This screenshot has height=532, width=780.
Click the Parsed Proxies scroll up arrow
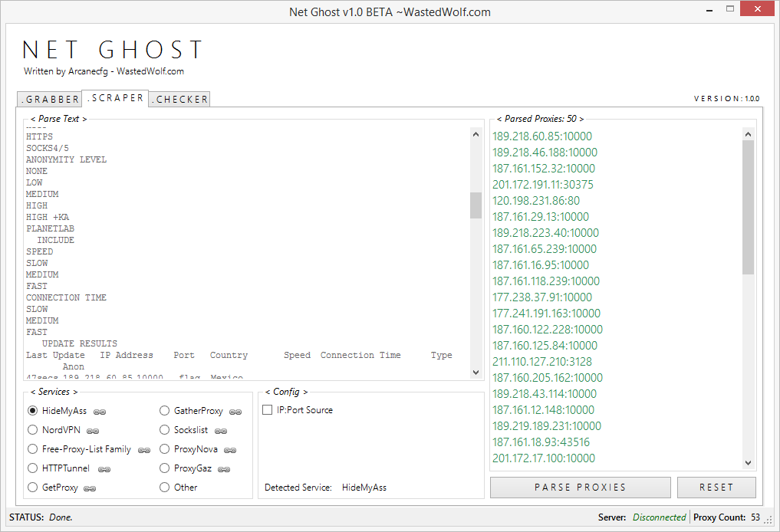[x=748, y=134]
